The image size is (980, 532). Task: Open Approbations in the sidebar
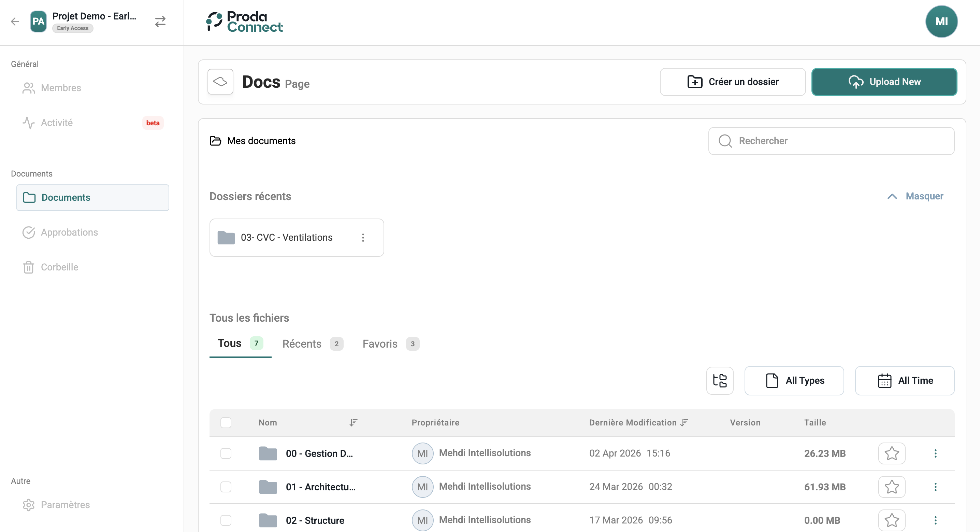[x=92, y=232]
